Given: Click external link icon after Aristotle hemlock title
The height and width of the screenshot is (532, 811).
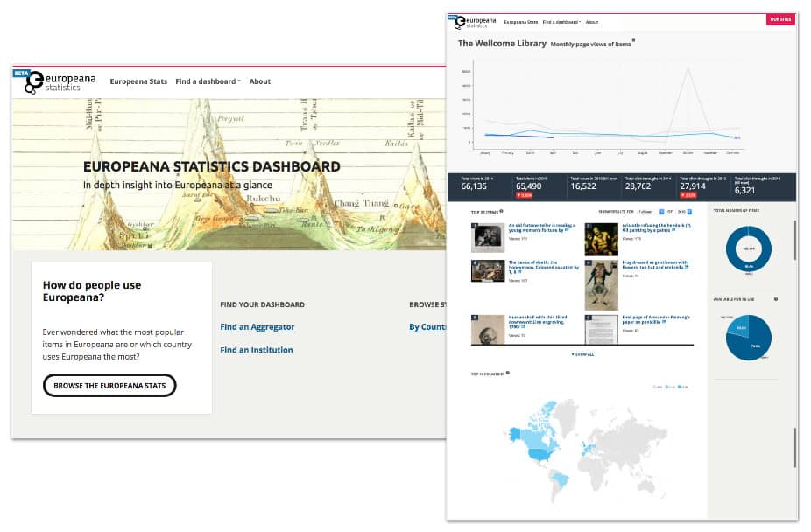Looking at the screenshot, I should tap(673, 230).
